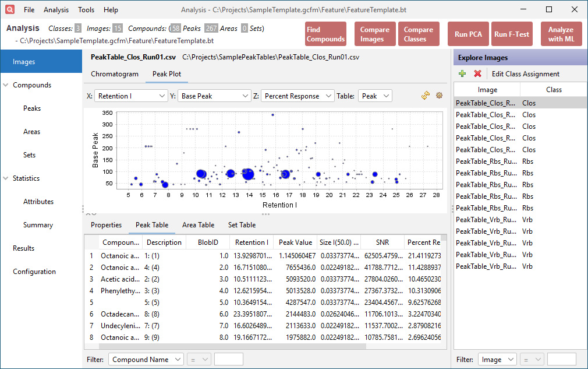This screenshot has width=588, height=369.
Task: Click the Run PCA button
Action: pos(468,34)
